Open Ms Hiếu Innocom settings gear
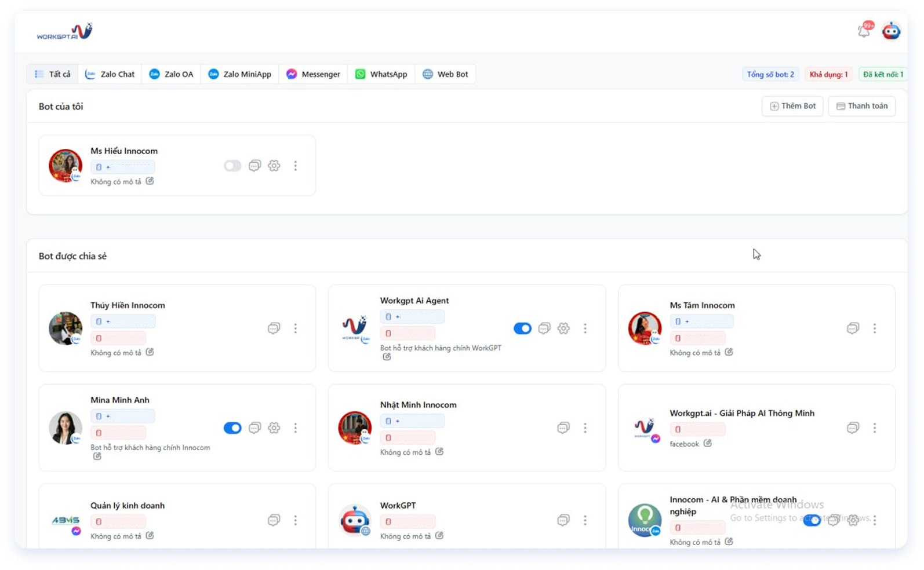Screen dimensions: 924x570 click(274, 166)
